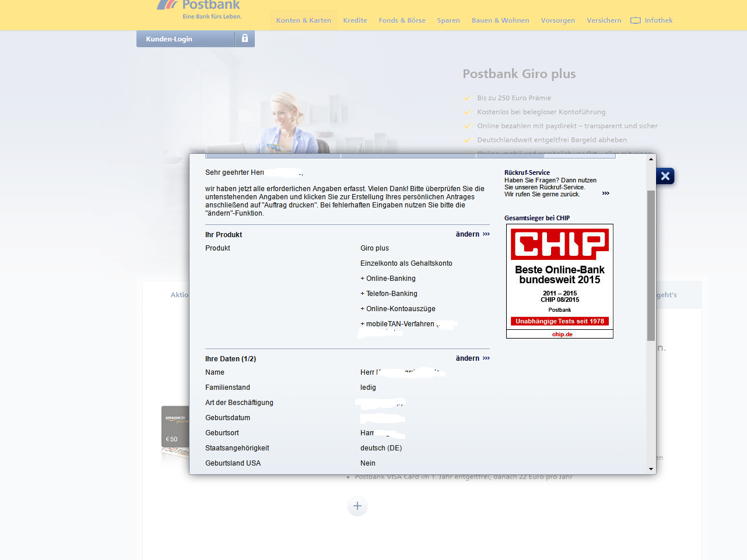Image resolution: width=747 pixels, height=560 pixels.
Task: Open the Kredite menu
Action: [x=355, y=20]
